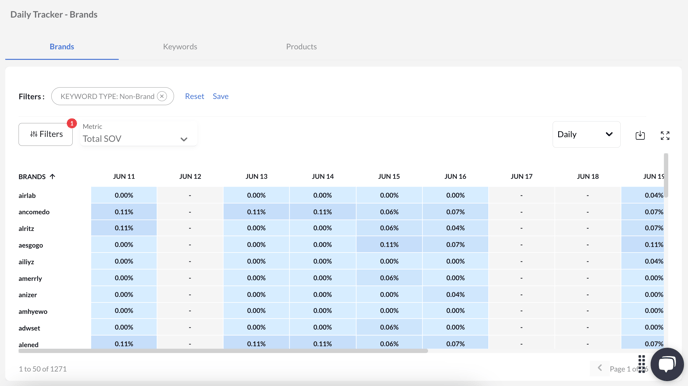Switch to the Products tab
Viewport: 688px width, 386px height.
click(301, 46)
